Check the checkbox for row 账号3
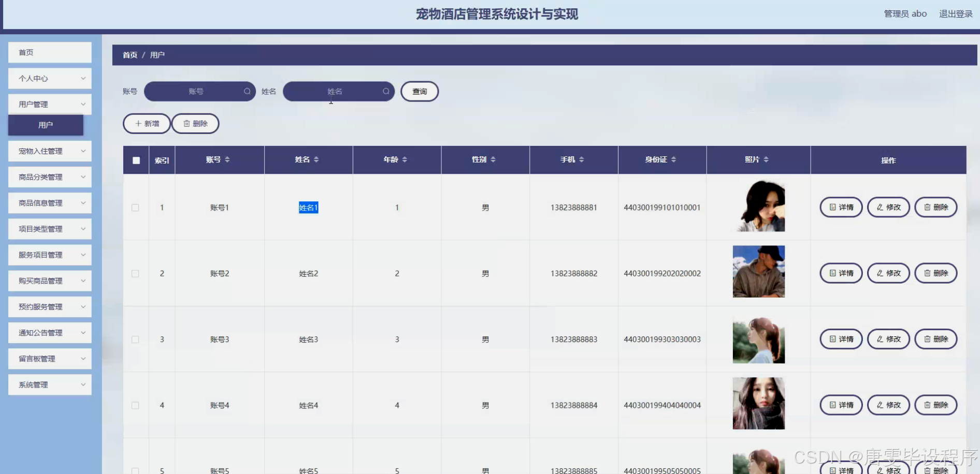The width and height of the screenshot is (980, 474). 135,339
